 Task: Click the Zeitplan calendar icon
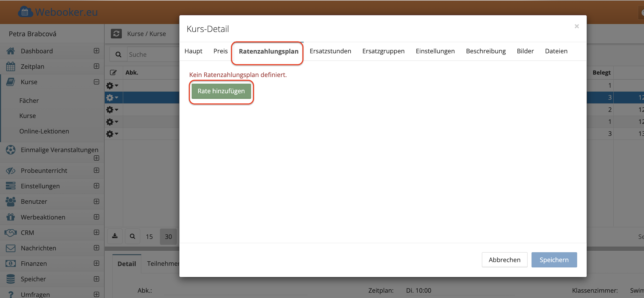pyautogui.click(x=11, y=66)
